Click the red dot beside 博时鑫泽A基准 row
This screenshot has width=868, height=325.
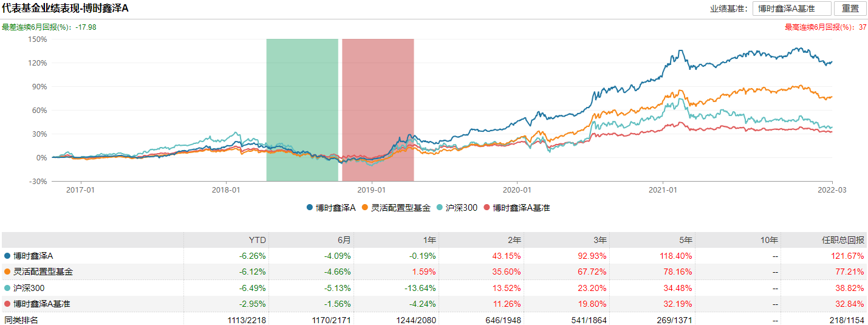pyautogui.click(x=7, y=304)
